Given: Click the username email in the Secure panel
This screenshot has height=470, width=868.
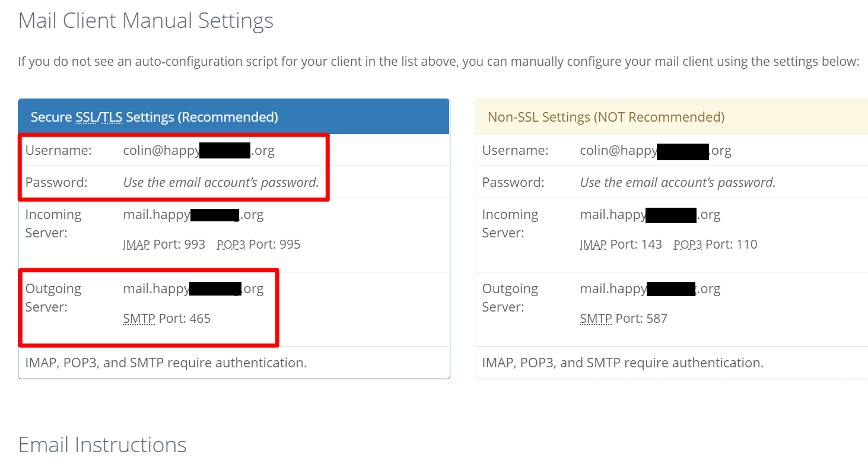Looking at the screenshot, I should 199,151.
